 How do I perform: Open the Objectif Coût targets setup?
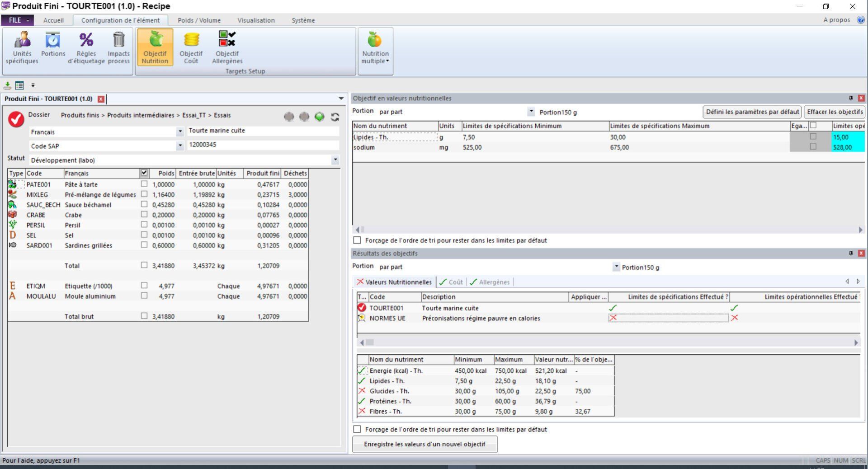[x=191, y=47]
